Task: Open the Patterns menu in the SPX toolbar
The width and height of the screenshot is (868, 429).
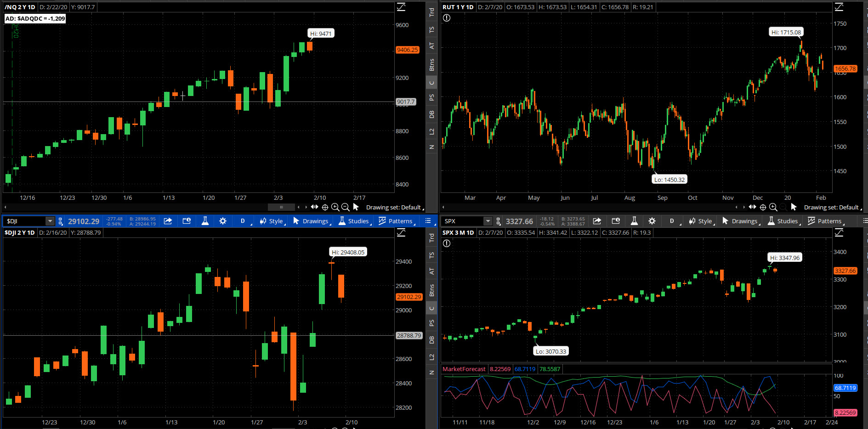Action: click(x=826, y=221)
